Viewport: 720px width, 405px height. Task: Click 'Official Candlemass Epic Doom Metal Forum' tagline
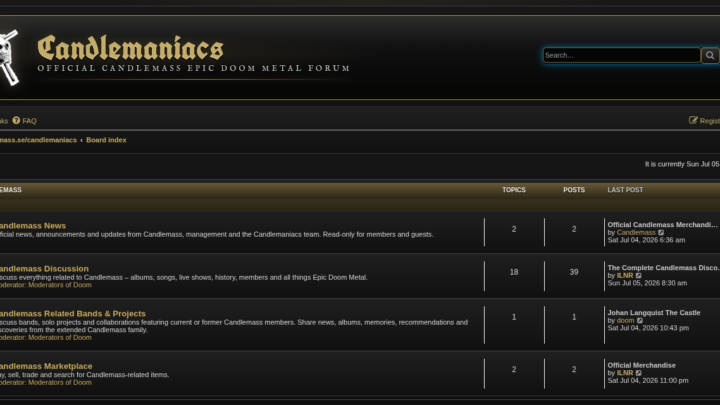click(193, 68)
